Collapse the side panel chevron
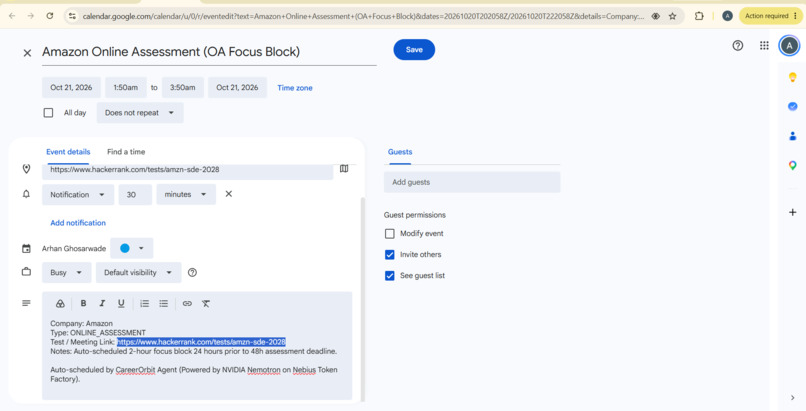The width and height of the screenshot is (806, 411). coord(793,397)
